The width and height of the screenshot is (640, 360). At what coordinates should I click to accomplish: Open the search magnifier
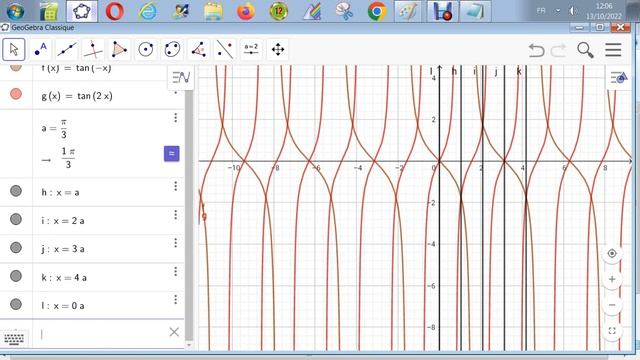[x=585, y=50]
